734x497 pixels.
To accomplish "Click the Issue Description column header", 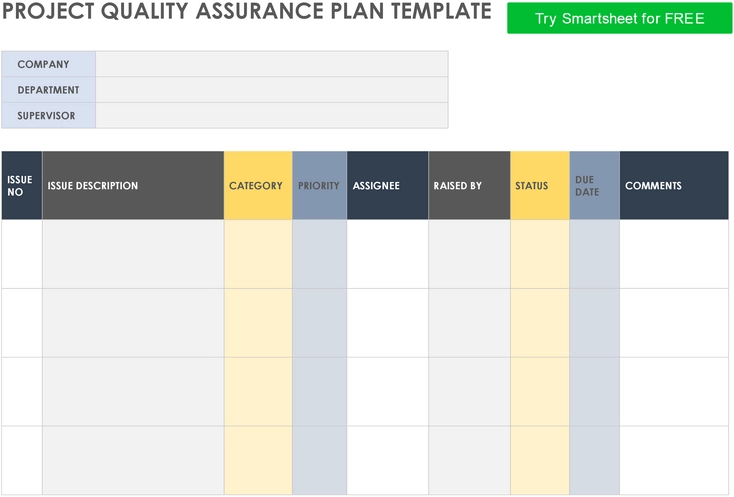I will coord(133,185).
